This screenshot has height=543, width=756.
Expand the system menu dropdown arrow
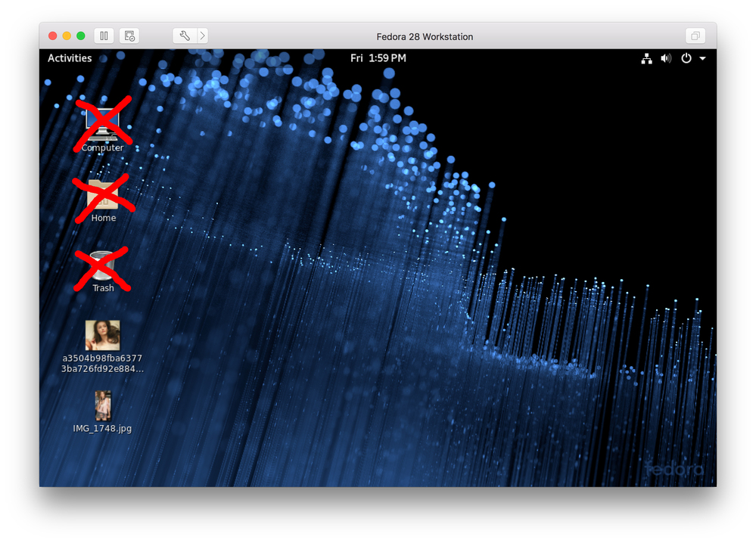(x=702, y=58)
